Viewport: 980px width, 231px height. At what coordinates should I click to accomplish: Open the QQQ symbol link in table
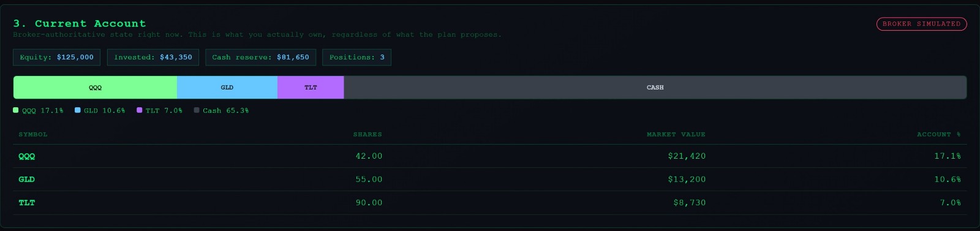[x=27, y=156]
